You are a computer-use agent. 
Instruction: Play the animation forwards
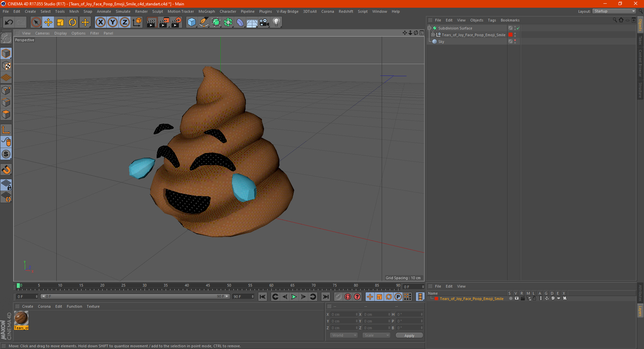(x=294, y=297)
